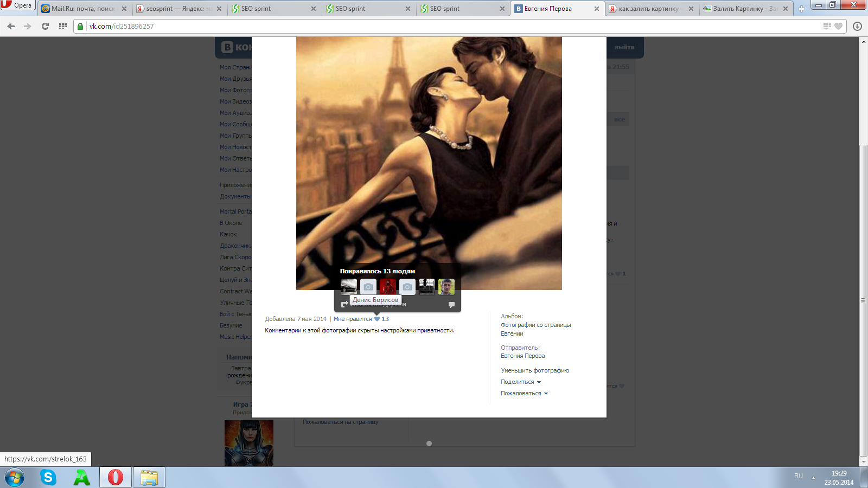Open Skype from the taskbar
Viewport: 868px width, 488px height.
click(48, 478)
